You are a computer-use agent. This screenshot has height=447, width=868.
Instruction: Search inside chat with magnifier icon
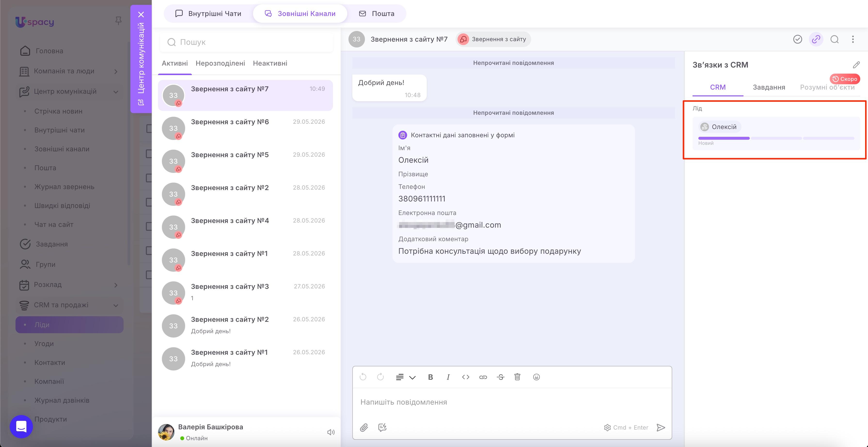point(834,39)
